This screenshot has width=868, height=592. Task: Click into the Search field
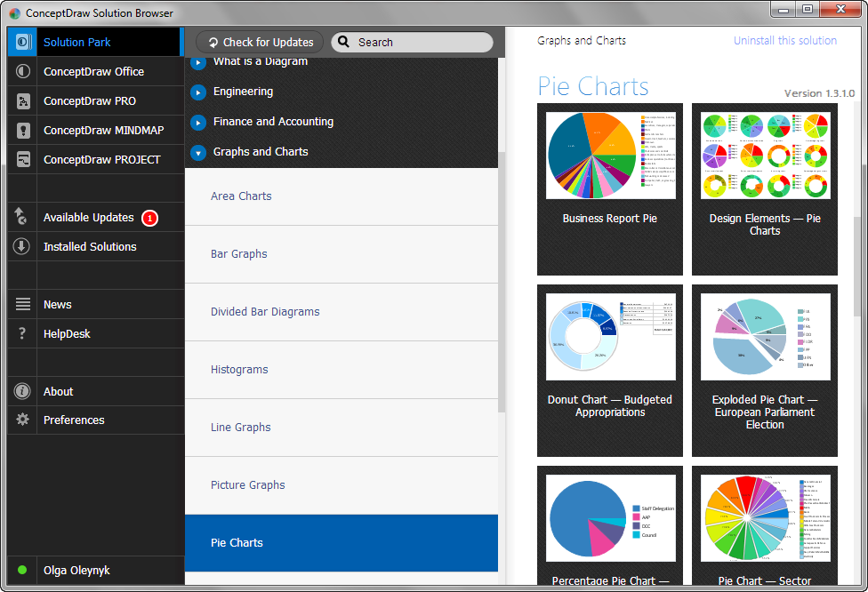[412, 42]
